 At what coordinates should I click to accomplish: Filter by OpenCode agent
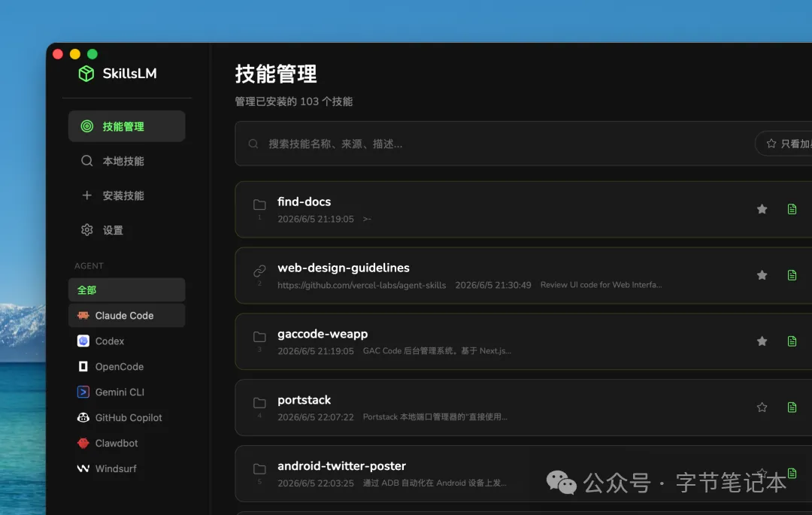coord(126,366)
